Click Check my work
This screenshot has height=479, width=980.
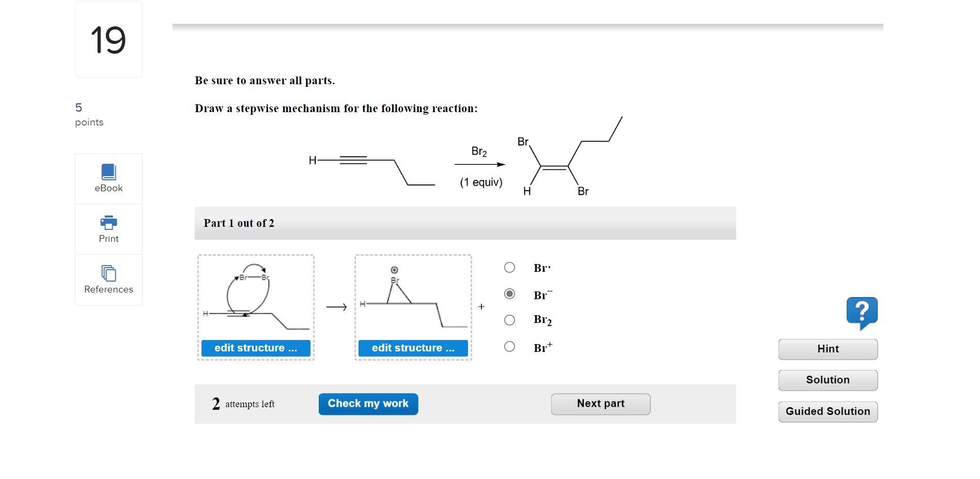coord(368,404)
